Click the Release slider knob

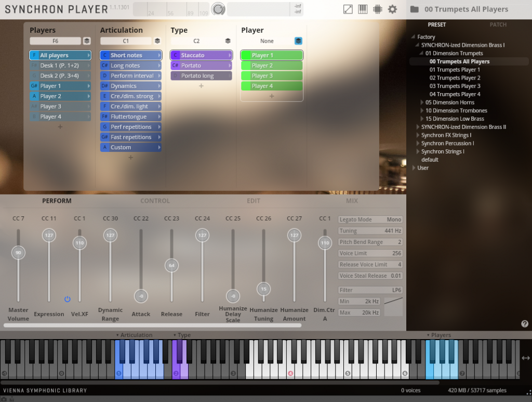[x=171, y=266]
